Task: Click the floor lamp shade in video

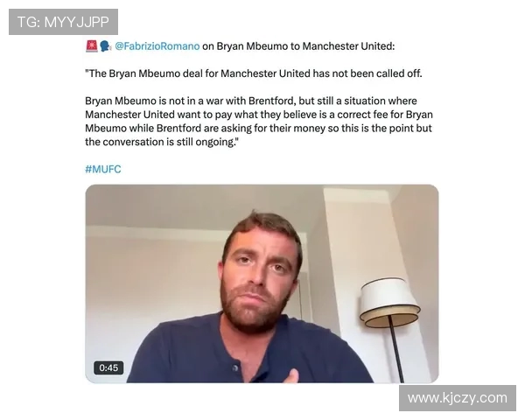Action: 389,303
